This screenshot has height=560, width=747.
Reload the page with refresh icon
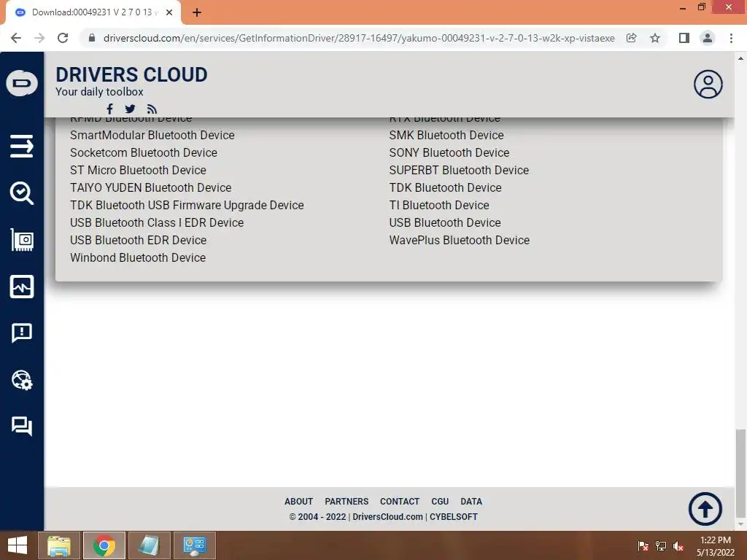[63, 38]
